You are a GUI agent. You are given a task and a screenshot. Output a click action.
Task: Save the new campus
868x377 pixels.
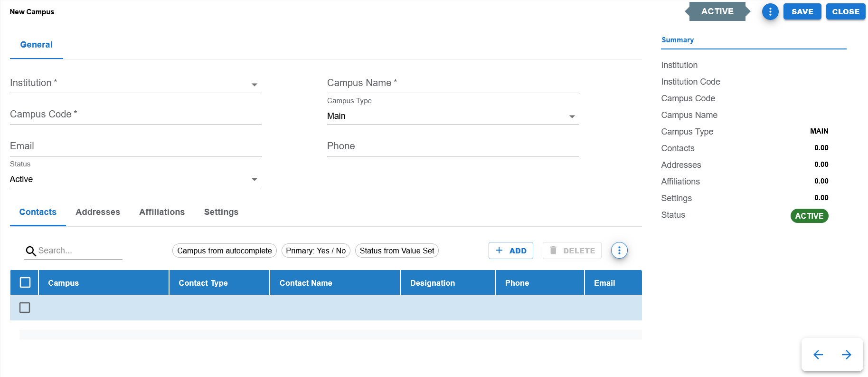802,12
